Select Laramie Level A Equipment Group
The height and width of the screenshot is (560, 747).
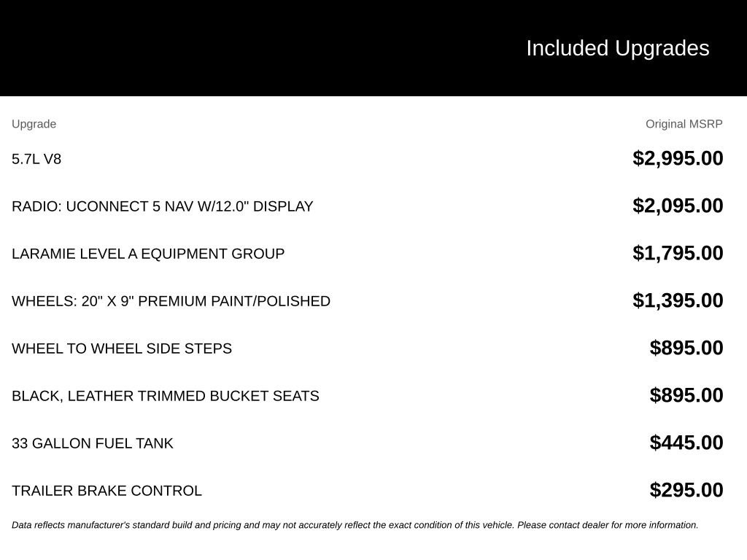coord(148,254)
